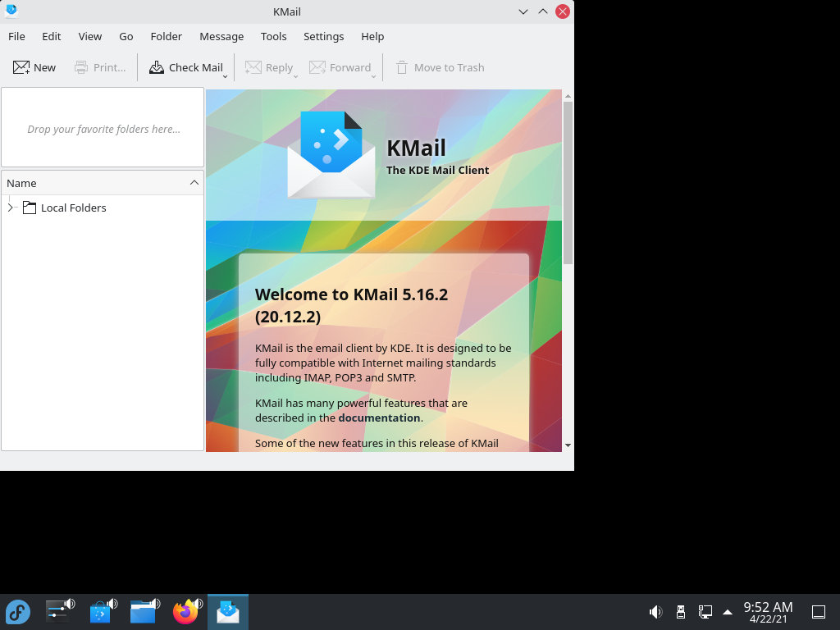
Task: Click the New message envelope icon
Action: coord(21,67)
